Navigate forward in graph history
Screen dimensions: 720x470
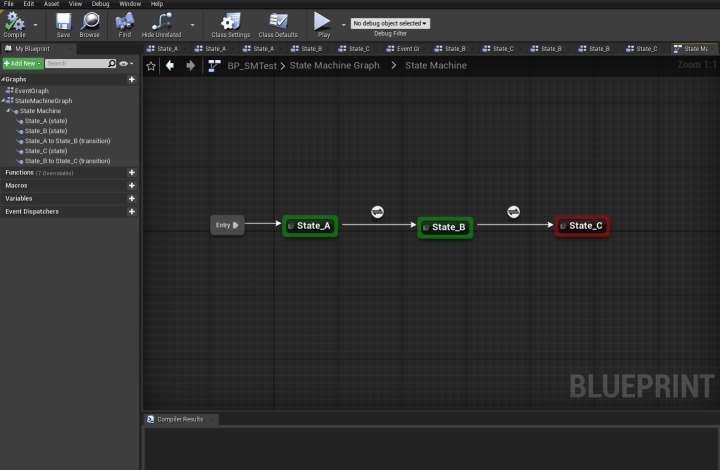pyautogui.click(x=191, y=66)
